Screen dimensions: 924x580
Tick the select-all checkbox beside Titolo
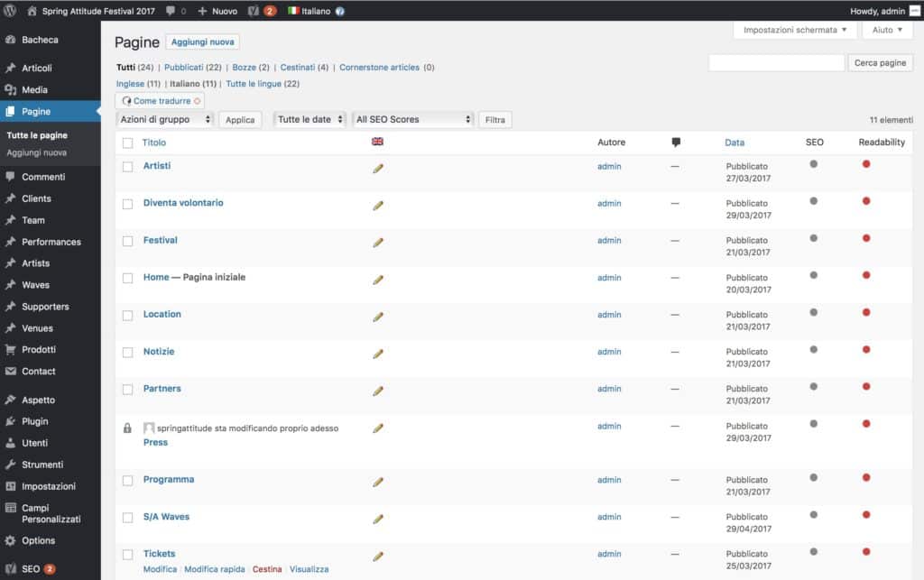[x=127, y=143]
